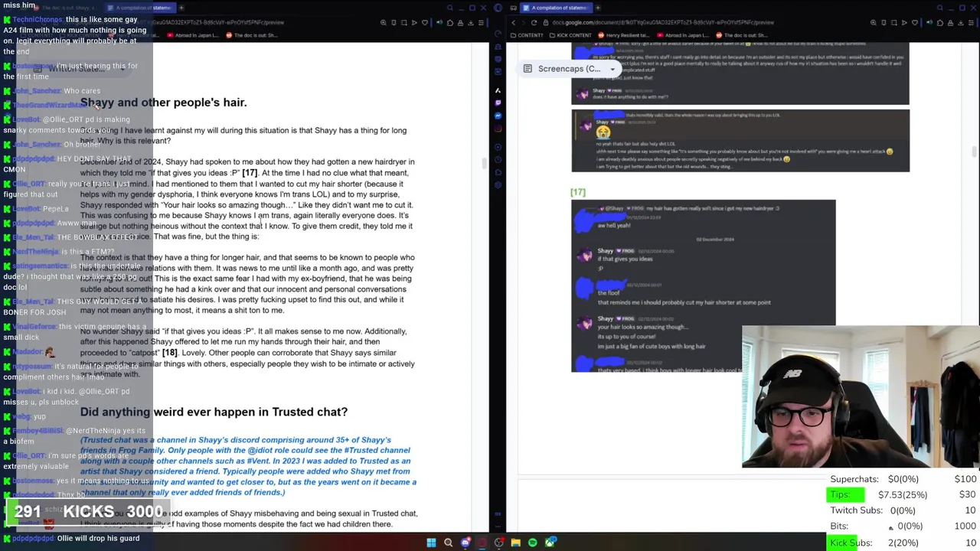Open the Windows Start menu
This screenshot has height=551, width=980.
pyautogui.click(x=431, y=543)
